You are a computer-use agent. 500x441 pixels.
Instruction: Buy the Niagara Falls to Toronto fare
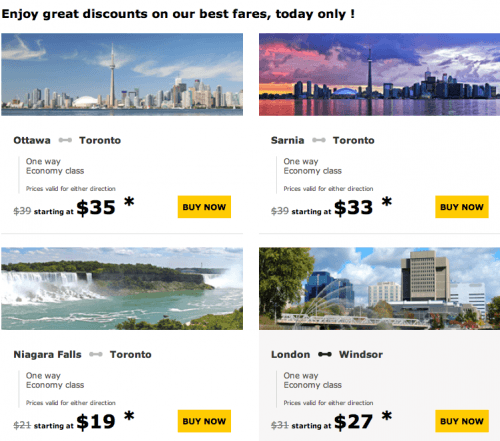point(204,421)
